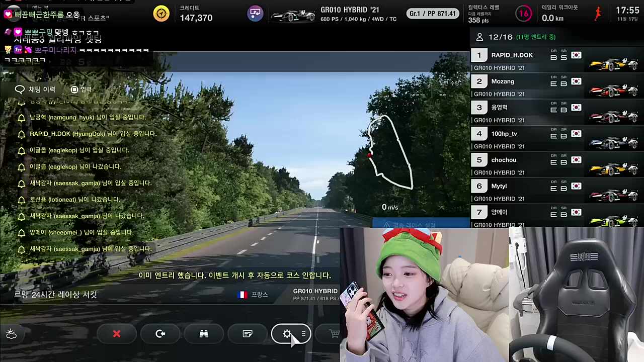Click the shopping cart icon
The width and height of the screenshot is (644, 362).
[x=334, y=334]
